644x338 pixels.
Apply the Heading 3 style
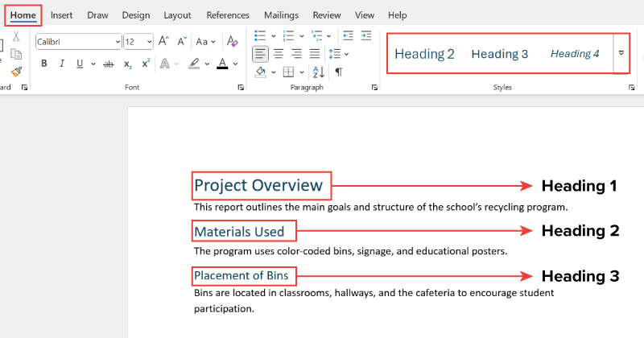point(499,54)
